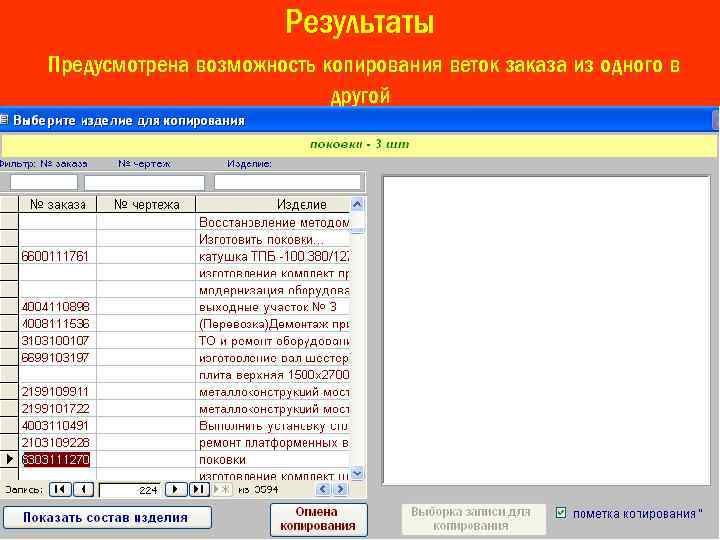
Task: Click row selector of the current record arrow
Action: point(9,460)
